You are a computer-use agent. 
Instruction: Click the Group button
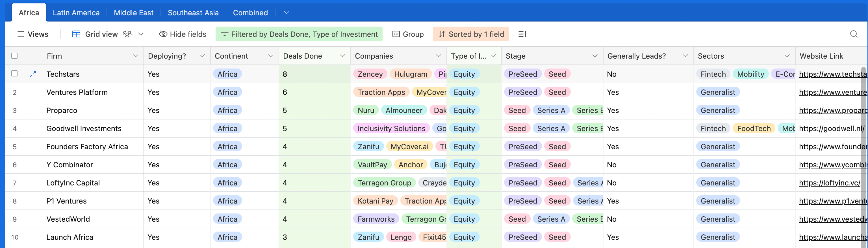408,34
